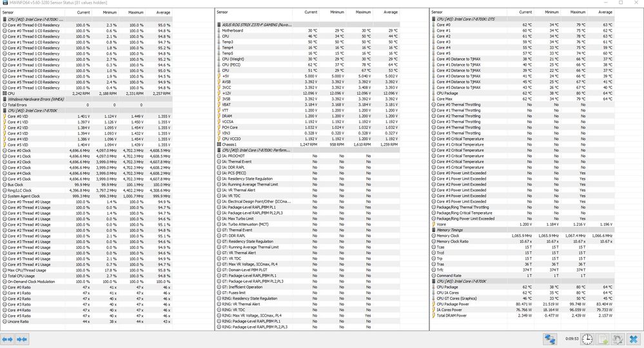This screenshot has width=644, height=348.
Task: Click the chip icon of Windows Hardware Errors group
Action: pyautogui.click(x=5, y=99)
